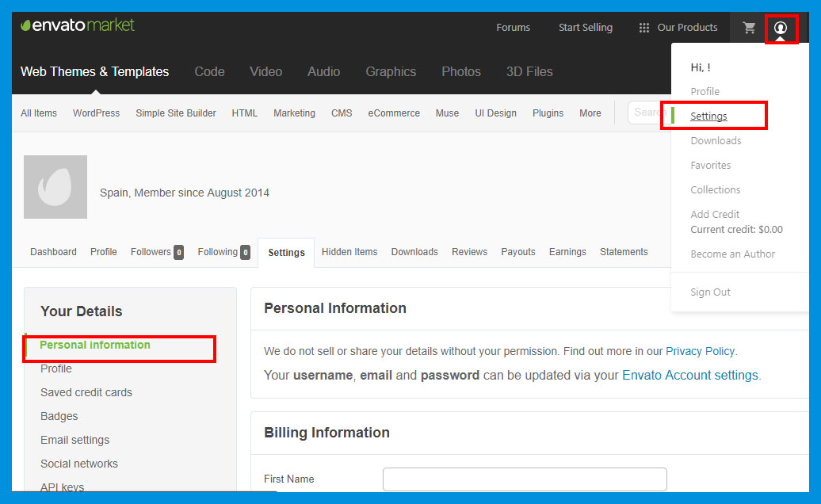Click Become an Author in dropdown

pos(732,254)
